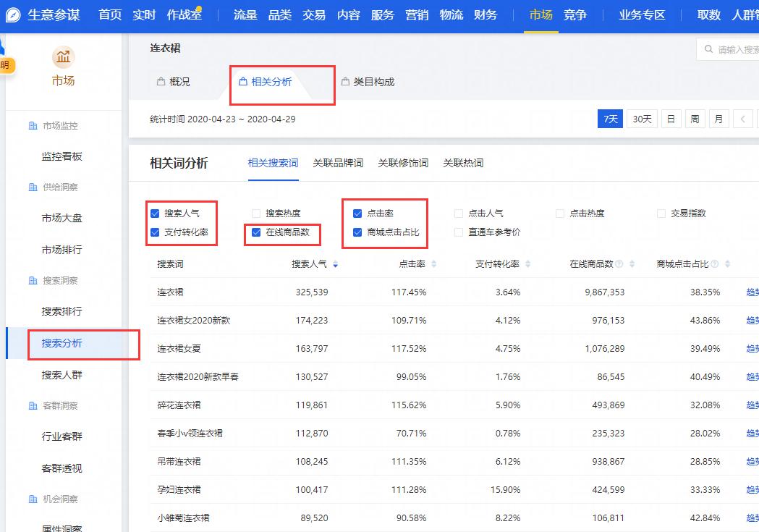
Task: Open the 品类 section in top navigation
Action: click(x=279, y=14)
